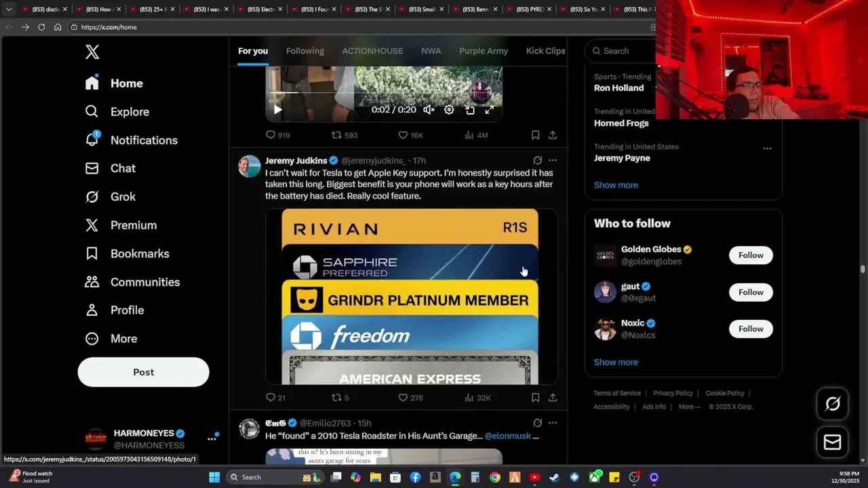Viewport: 868px width, 488px height.
Task: Switch to the AC7IONHOUSE tab
Action: (372, 51)
